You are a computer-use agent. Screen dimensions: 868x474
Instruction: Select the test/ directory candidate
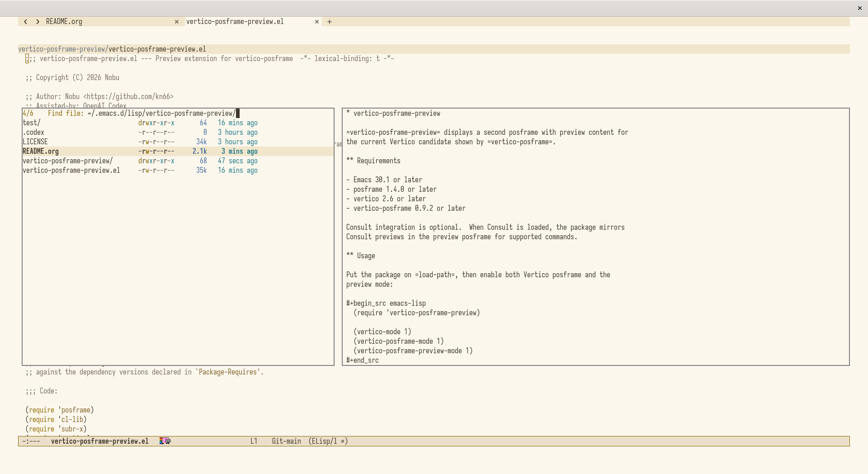click(178, 123)
